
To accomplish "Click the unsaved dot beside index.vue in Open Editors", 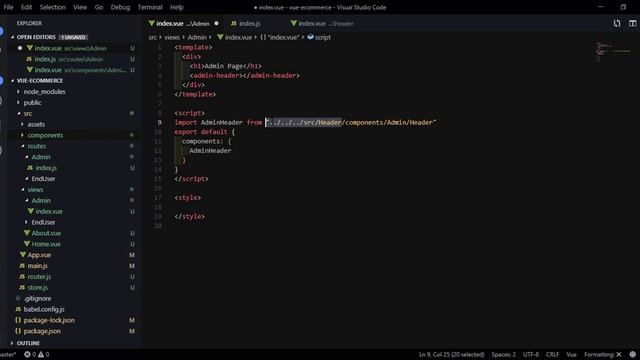I will (x=20, y=48).
